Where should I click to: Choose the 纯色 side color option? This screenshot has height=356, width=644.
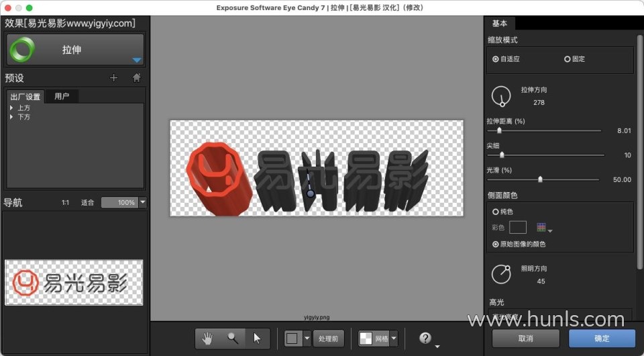pos(496,212)
